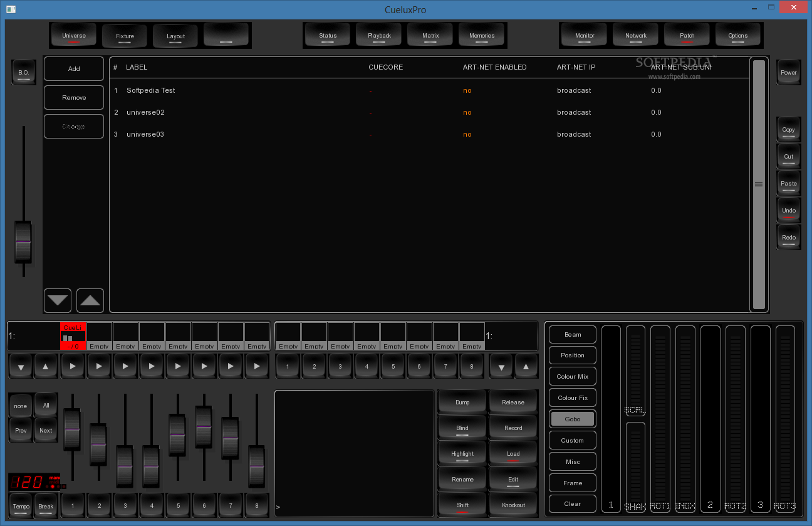Go to Prev fixture
The height and width of the screenshot is (526, 812).
tap(21, 431)
